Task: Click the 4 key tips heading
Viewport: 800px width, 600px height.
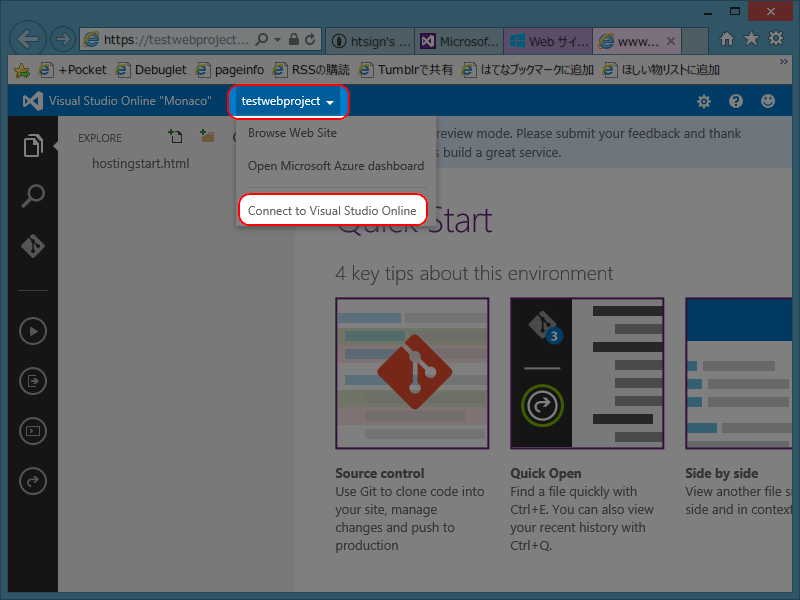Action: [474, 274]
